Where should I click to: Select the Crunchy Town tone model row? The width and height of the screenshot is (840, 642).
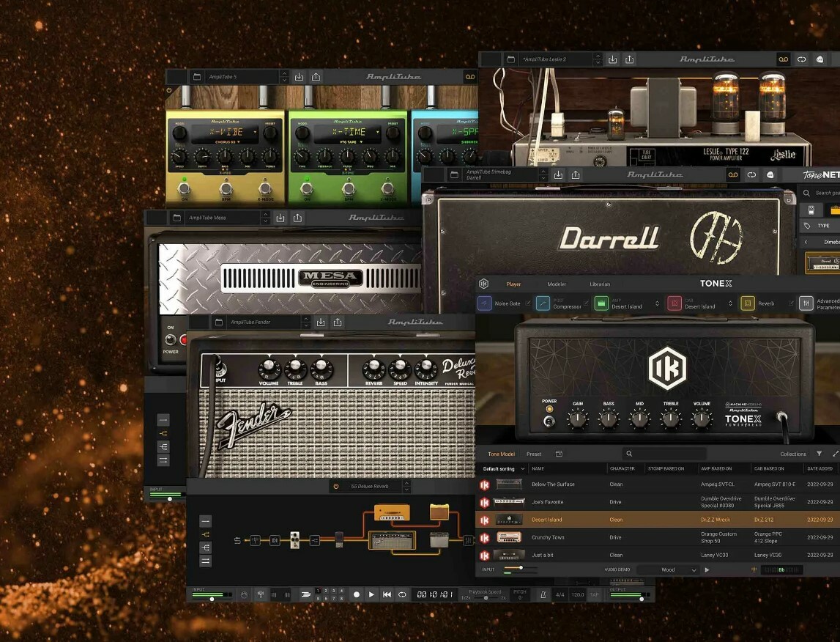click(x=657, y=537)
